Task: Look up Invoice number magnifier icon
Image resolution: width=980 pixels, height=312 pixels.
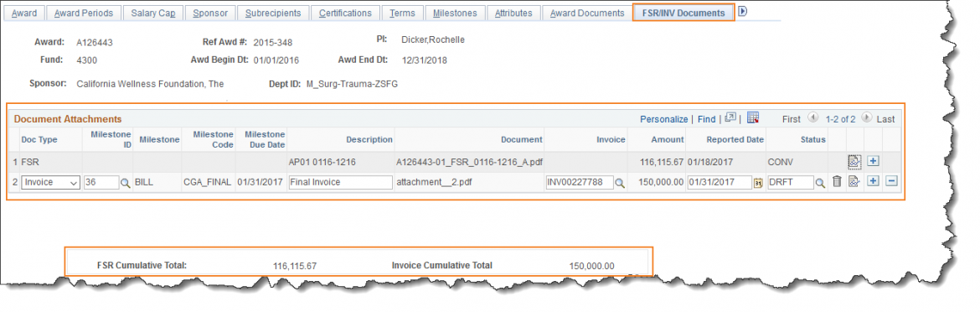Action: [x=620, y=183]
